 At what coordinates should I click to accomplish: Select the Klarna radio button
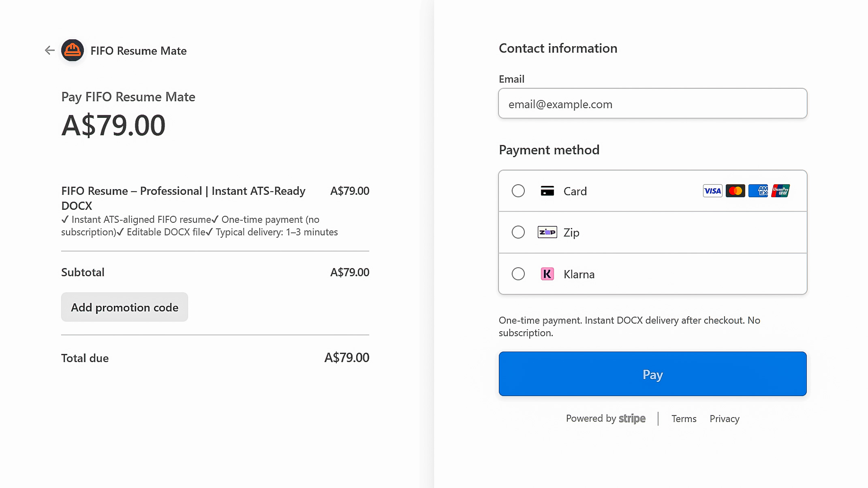tap(518, 274)
